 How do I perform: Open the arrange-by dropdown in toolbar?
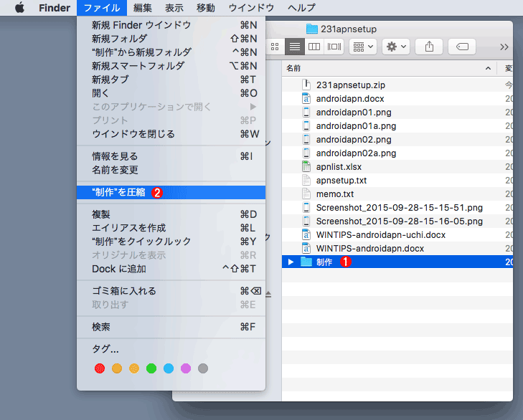(x=363, y=47)
